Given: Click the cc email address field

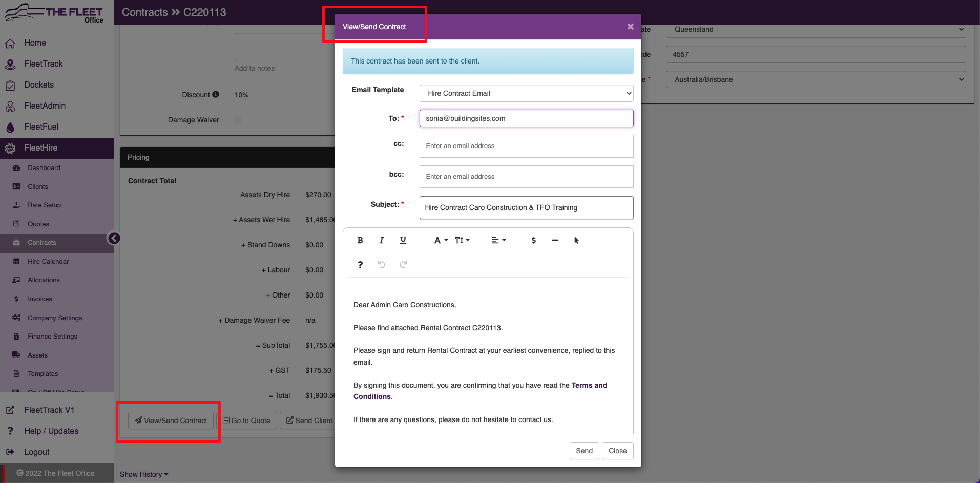Looking at the screenshot, I should [526, 146].
